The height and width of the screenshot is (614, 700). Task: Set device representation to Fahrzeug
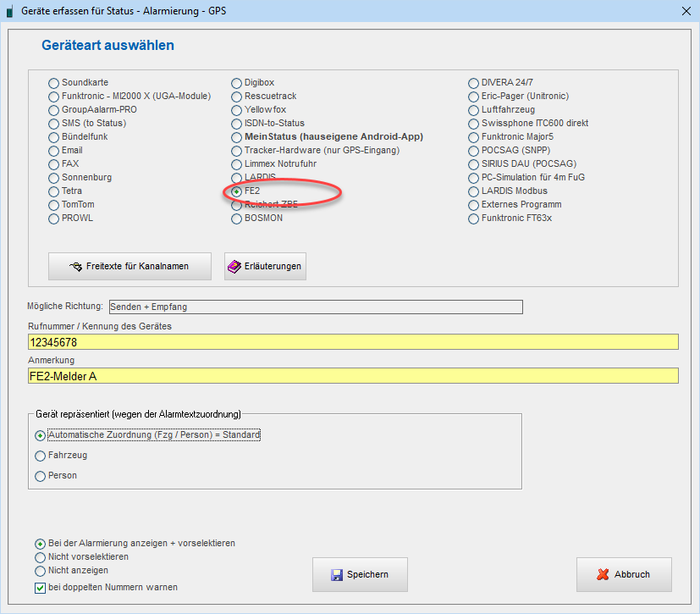pyautogui.click(x=41, y=456)
